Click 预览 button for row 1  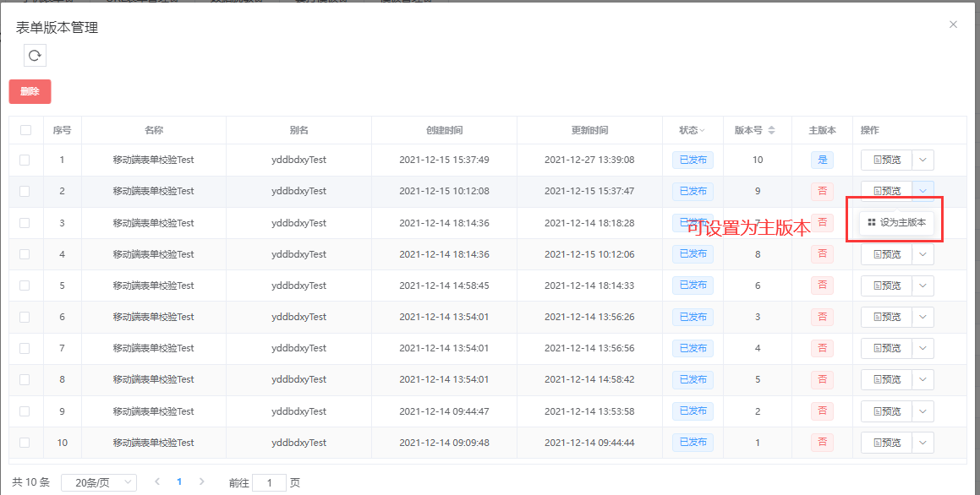tap(886, 160)
